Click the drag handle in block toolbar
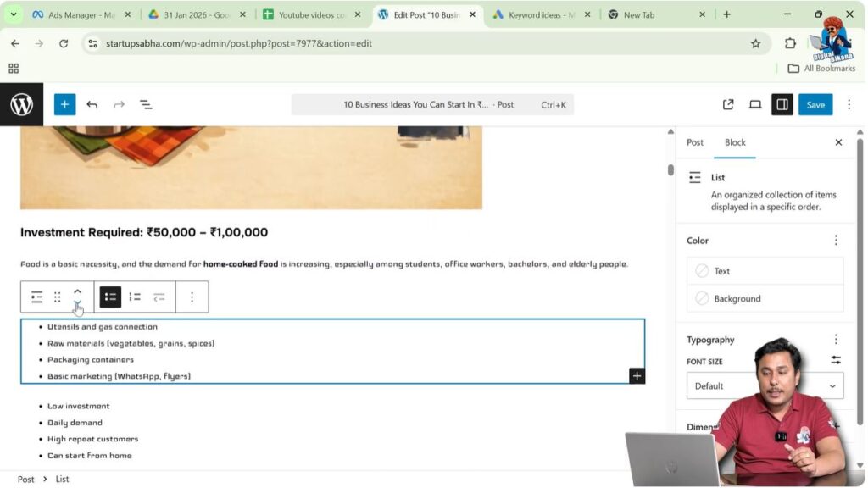 (x=58, y=297)
